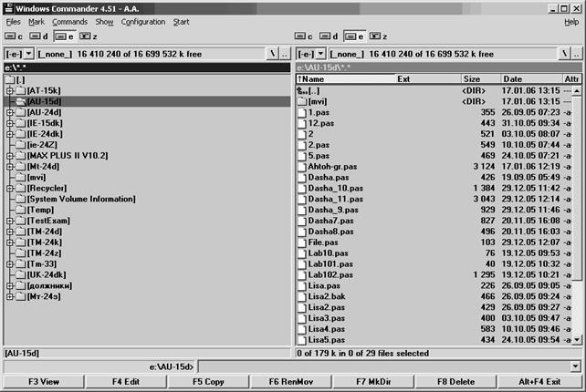Screen dimensions: 586x392
Task: Sort files by Date column header
Action: [x=532, y=78]
